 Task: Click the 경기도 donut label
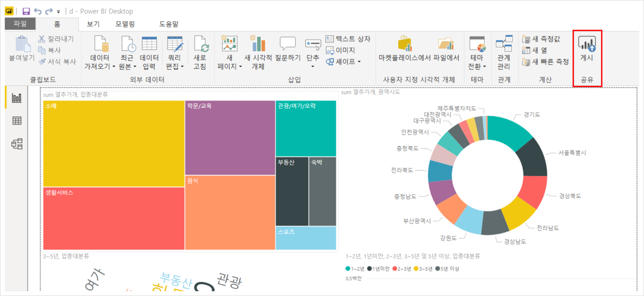click(531, 115)
